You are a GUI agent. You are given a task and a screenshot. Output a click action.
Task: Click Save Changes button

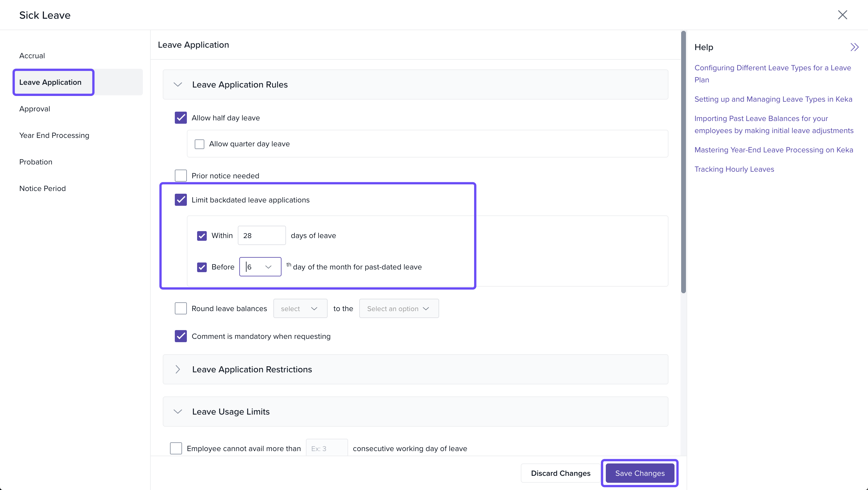640,473
